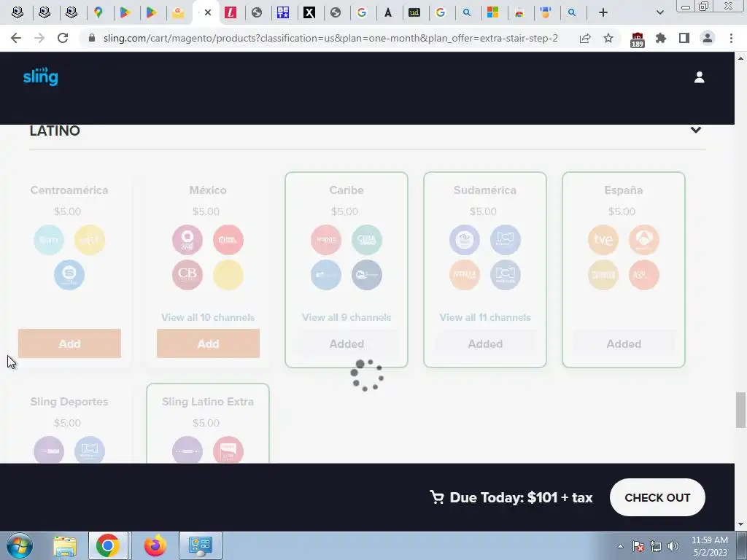View all 11 channels for Sudamérica
The height and width of the screenshot is (560, 747).
coord(485,317)
